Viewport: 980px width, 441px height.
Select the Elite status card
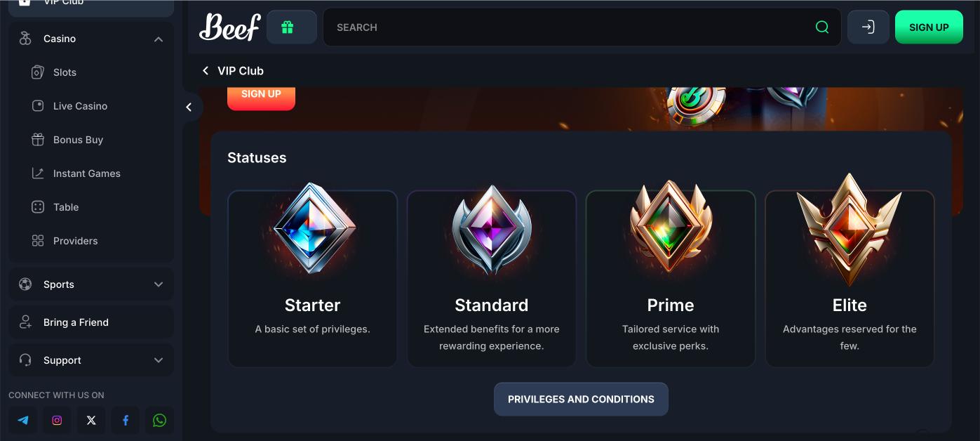click(x=850, y=278)
